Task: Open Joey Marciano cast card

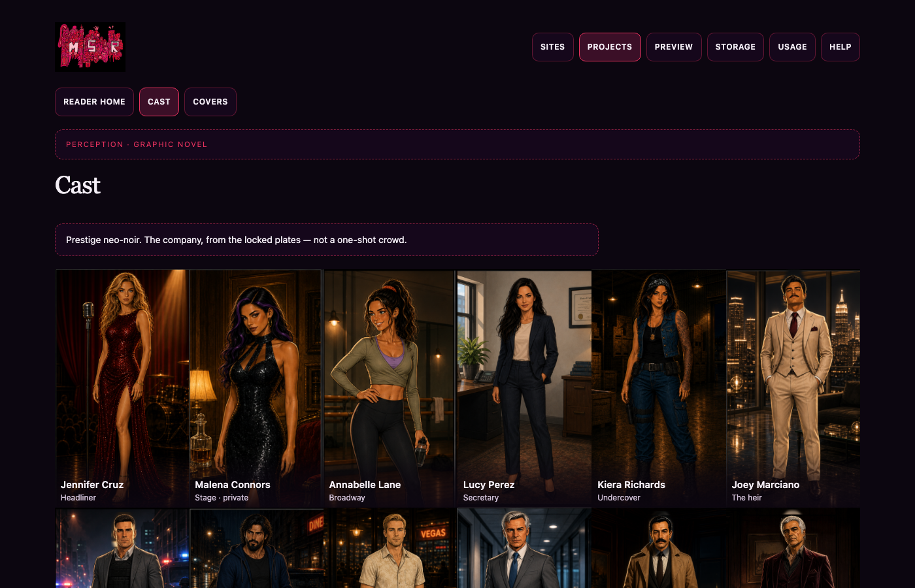Action: [x=793, y=388]
